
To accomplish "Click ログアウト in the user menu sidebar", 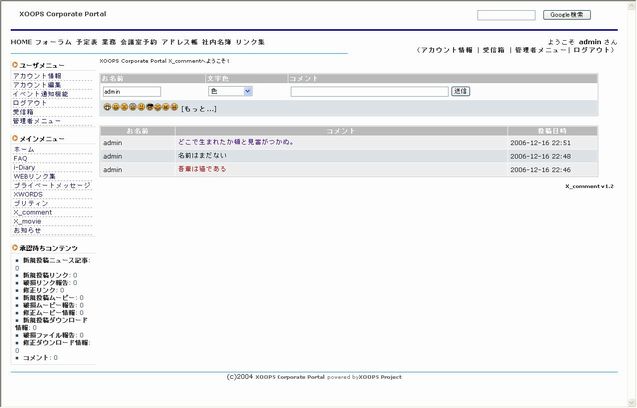I will 30,103.
